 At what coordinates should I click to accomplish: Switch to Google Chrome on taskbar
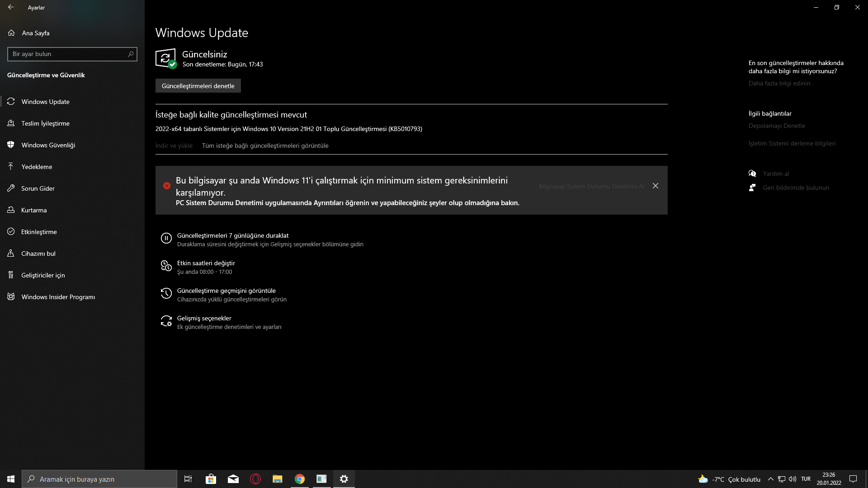pos(300,479)
